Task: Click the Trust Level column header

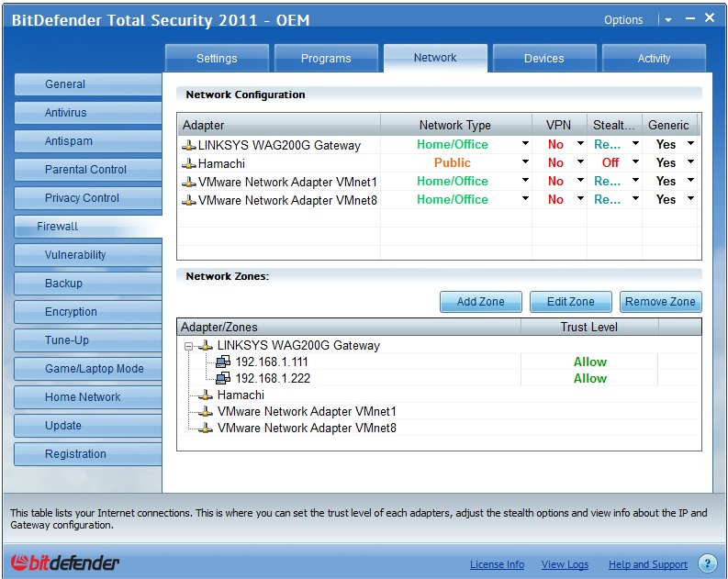Action: (588, 327)
